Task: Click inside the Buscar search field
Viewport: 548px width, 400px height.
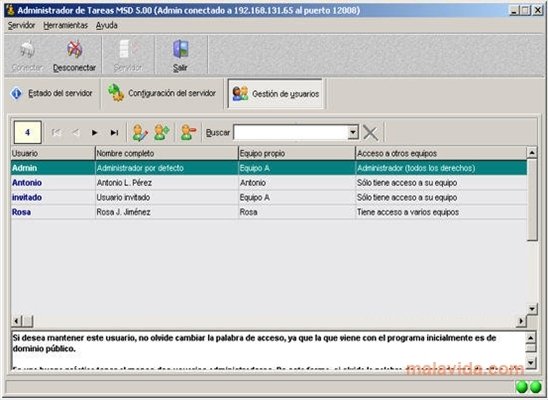Action: coord(291,132)
